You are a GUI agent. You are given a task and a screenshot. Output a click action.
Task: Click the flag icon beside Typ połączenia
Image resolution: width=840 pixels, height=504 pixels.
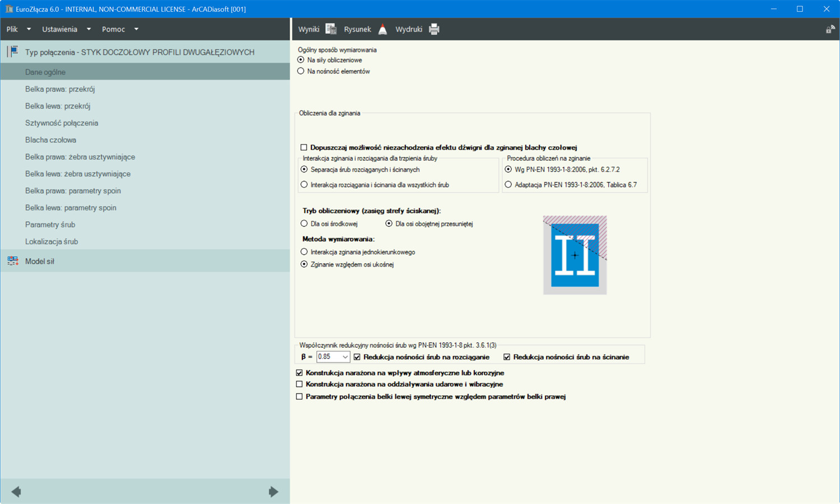click(x=13, y=52)
